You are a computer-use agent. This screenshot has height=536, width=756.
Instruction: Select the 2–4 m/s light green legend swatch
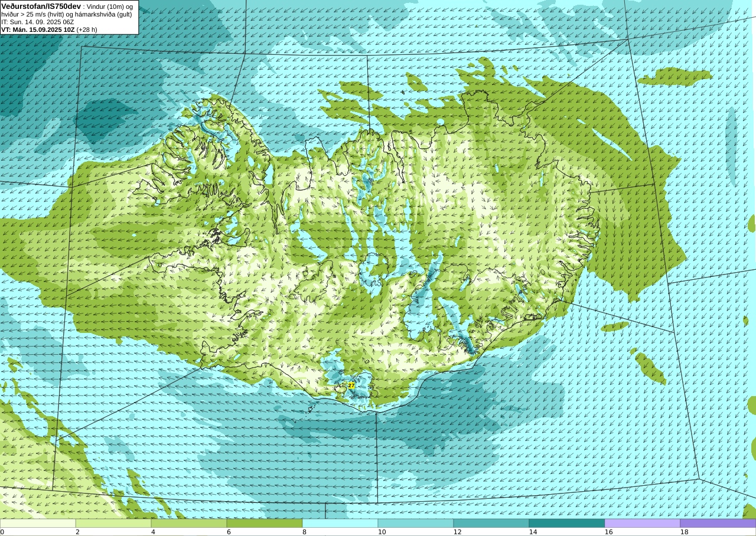(x=113, y=523)
